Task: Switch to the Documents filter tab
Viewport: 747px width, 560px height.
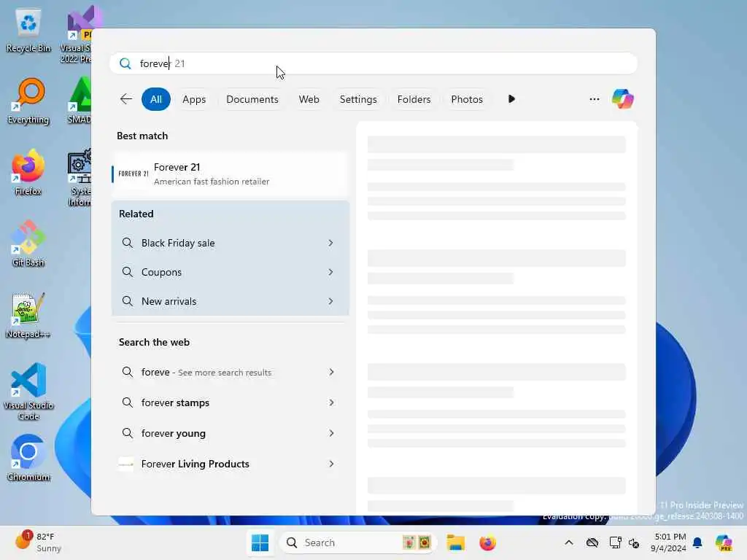Action: pyautogui.click(x=252, y=99)
